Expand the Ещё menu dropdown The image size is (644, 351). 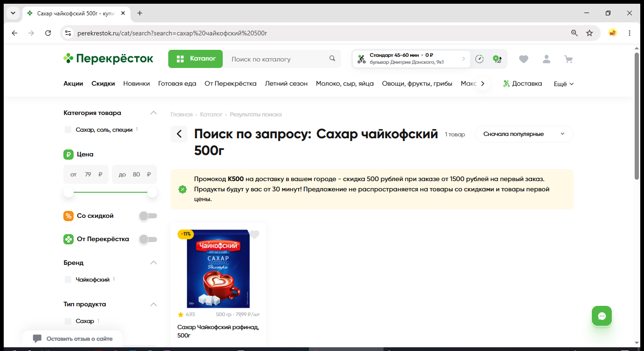click(563, 84)
